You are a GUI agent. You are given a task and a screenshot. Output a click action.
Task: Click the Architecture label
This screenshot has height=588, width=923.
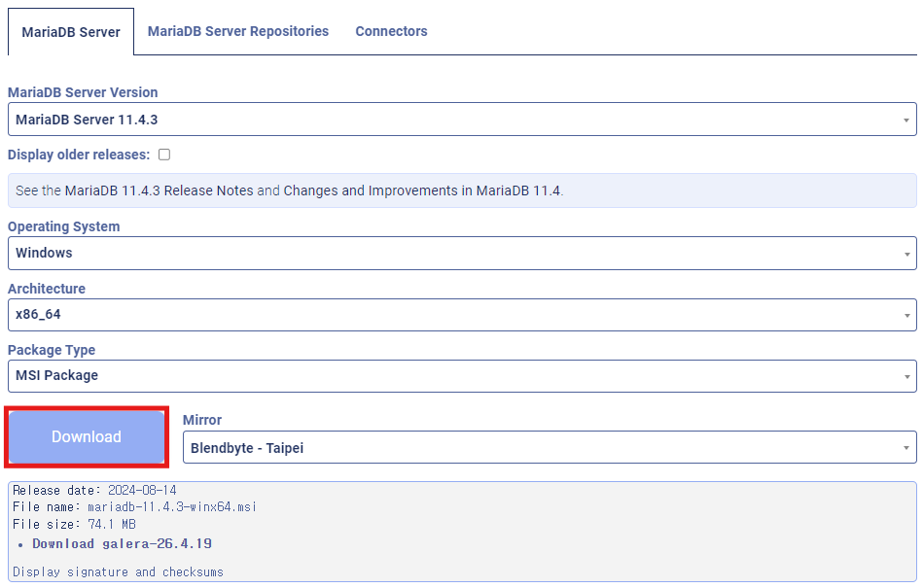tap(47, 289)
